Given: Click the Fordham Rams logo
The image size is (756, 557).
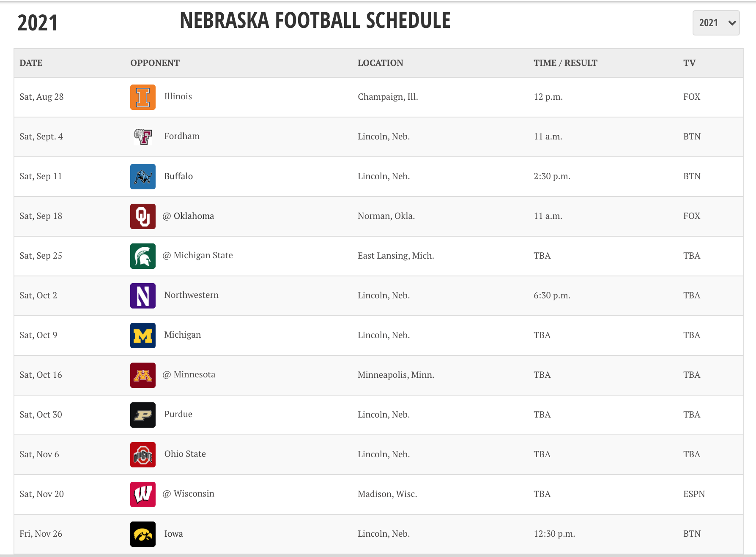Looking at the screenshot, I should [x=143, y=137].
